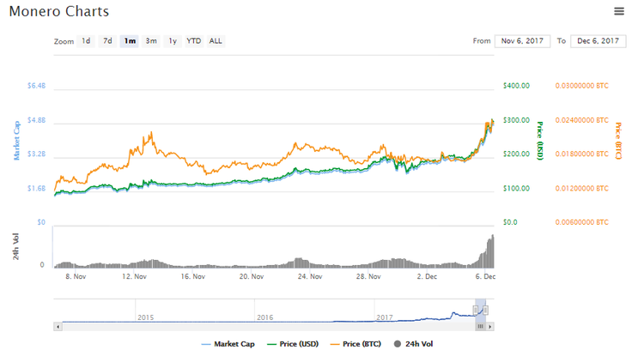Toggle 24h Vol series in legend

point(413,344)
